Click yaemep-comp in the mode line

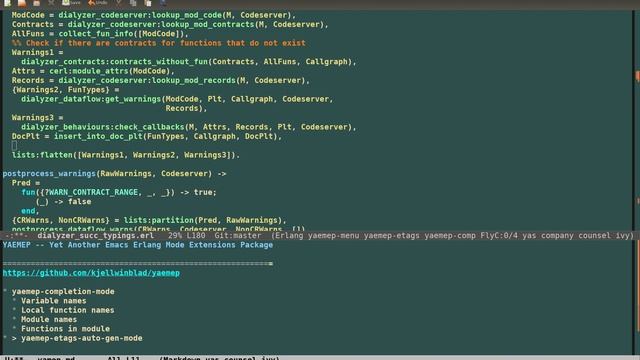pos(450,236)
